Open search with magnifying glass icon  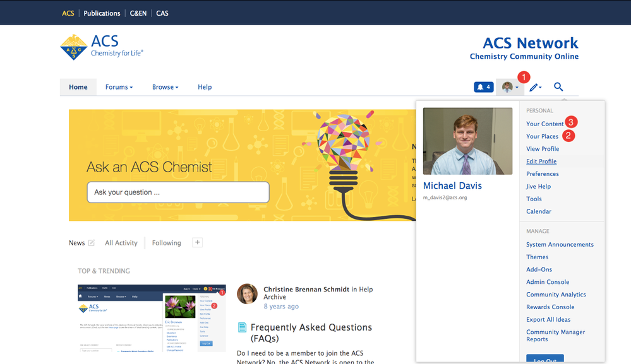(558, 87)
